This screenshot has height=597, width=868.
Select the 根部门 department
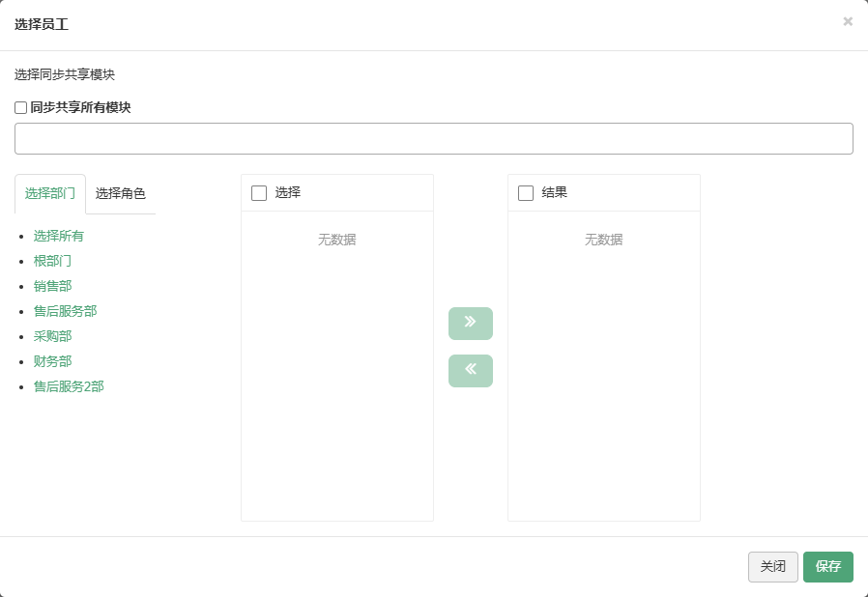52,261
